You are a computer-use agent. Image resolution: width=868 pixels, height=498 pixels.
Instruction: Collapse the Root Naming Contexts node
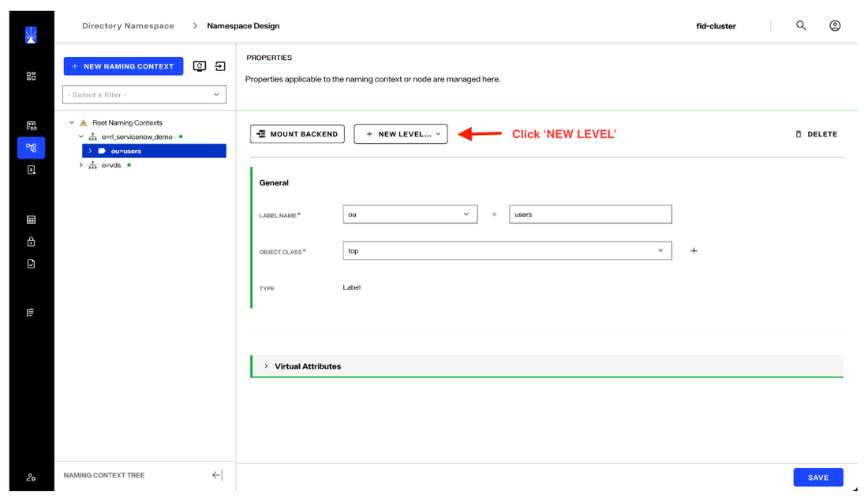point(72,122)
